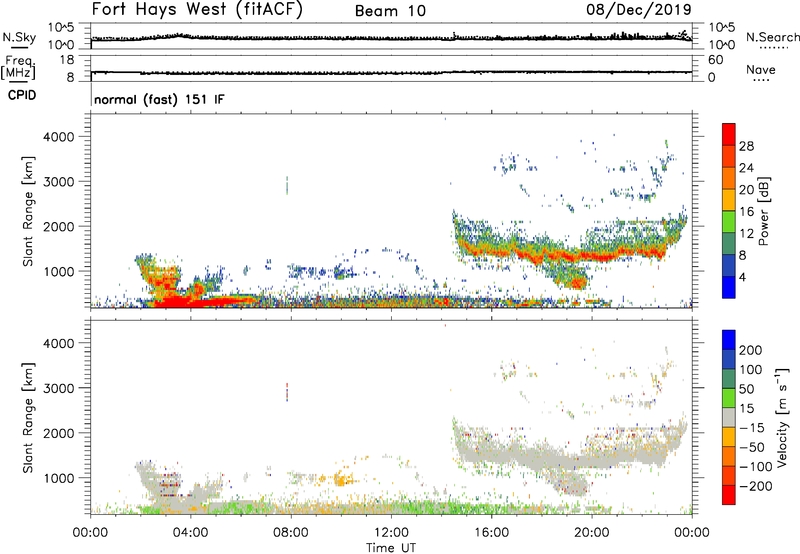The image size is (800, 554).
Task: Click the '60' Nave axis label
Action: pyautogui.click(x=715, y=60)
